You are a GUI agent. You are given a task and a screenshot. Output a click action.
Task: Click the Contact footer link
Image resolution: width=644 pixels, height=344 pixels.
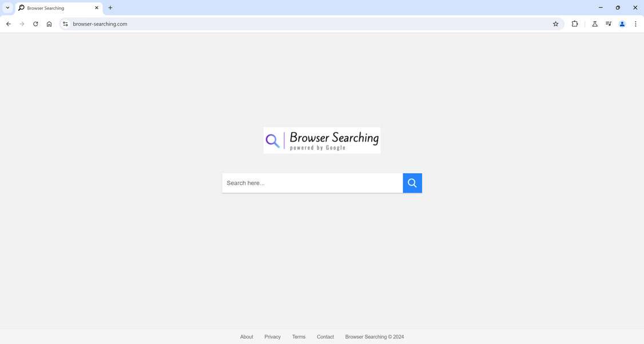click(325, 337)
